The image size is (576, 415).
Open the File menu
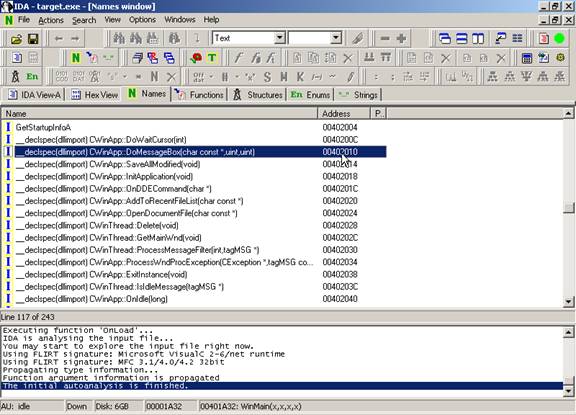(x=24, y=20)
